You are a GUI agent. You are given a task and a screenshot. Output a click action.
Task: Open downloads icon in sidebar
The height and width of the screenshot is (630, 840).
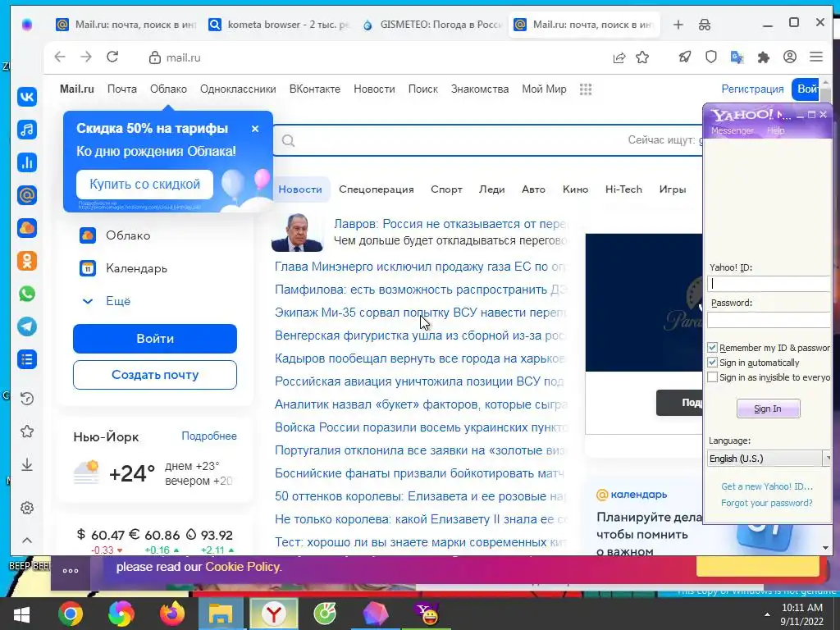click(27, 464)
